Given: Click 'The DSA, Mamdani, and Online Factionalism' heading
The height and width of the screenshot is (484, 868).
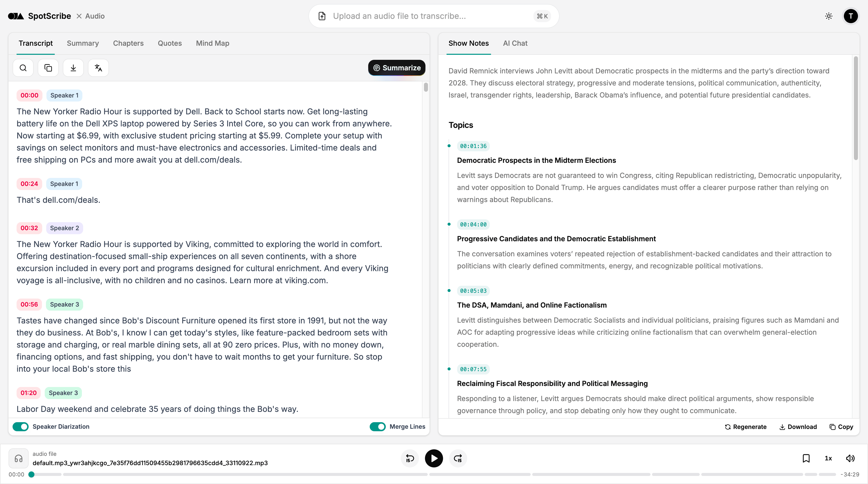Looking at the screenshot, I should [531, 305].
